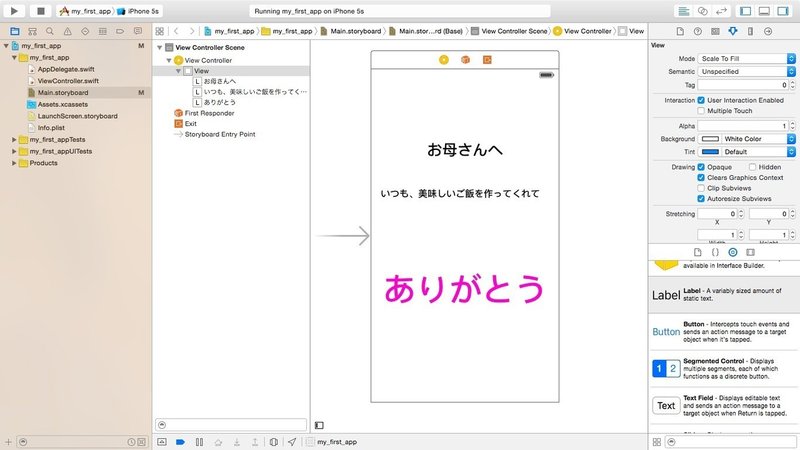The height and width of the screenshot is (450, 800).
Task: Go back with the jump bar left arrow
Action: (x=177, y=31)
